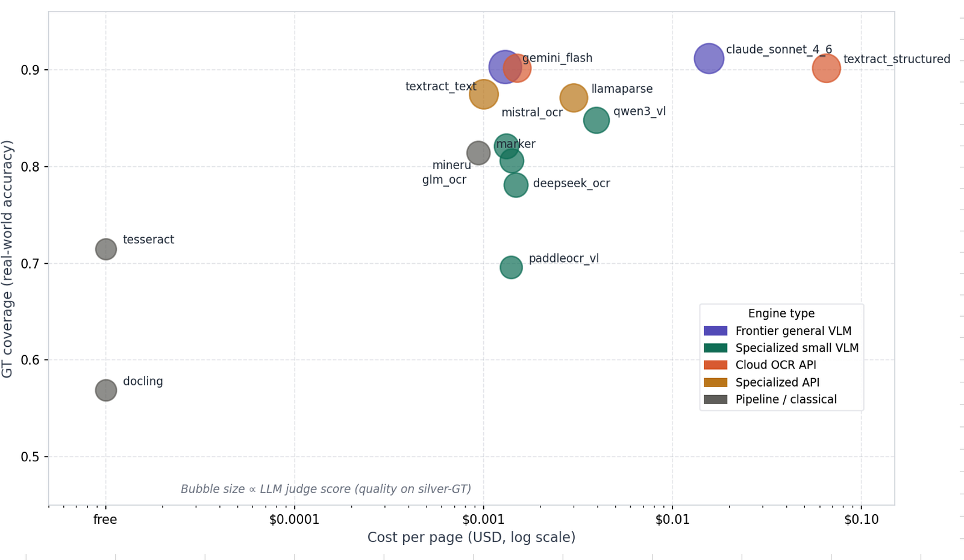Click the "textract_structured" data label
The height and width of the screenshot is (560, 964).
(x=897, y=59)
